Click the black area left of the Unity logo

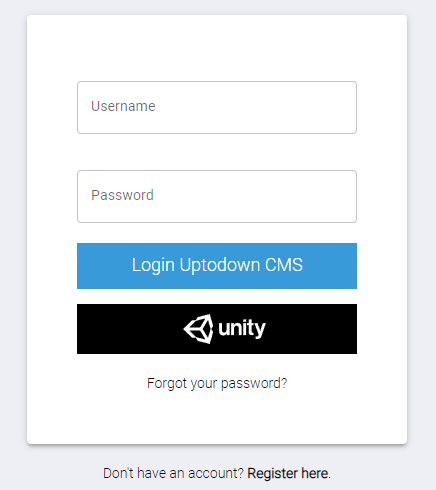click(x=130, y=329)
